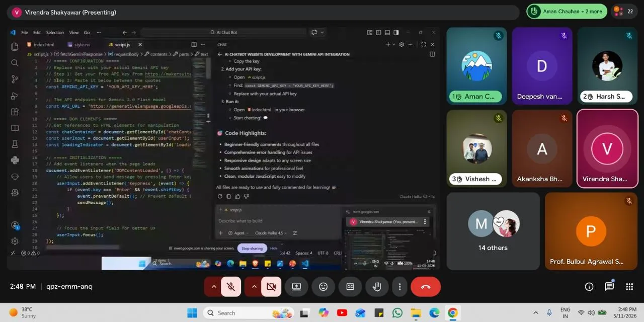This screenshot has width=644, height=322.
Task: Open more options three dots in Meet
Action: point(400,287)
